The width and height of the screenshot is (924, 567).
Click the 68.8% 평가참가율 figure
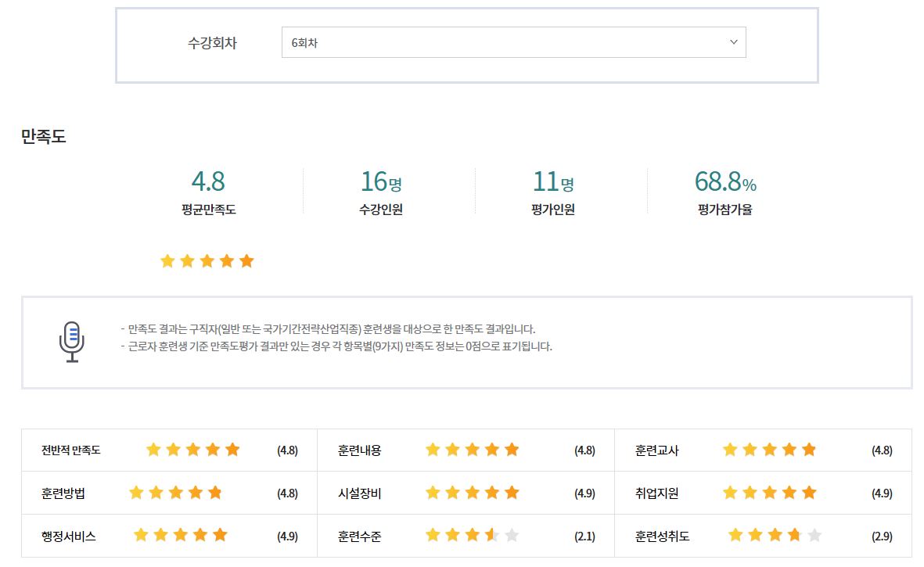(x=725, y=181)
